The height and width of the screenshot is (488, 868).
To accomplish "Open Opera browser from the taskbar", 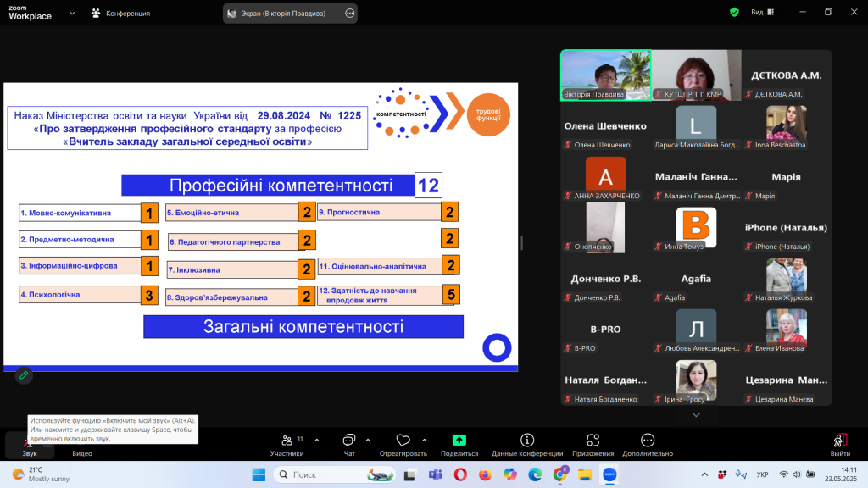I will click(x=460, y=474).
